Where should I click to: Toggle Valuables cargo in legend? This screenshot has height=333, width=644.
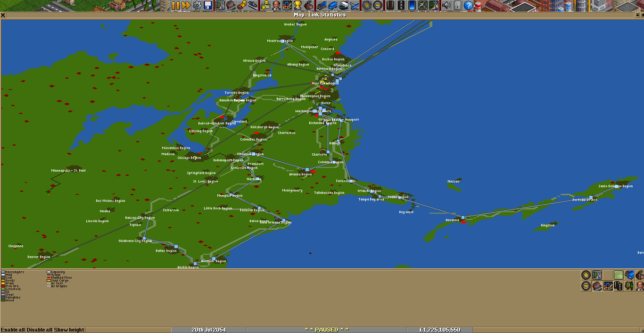(12, 297)
